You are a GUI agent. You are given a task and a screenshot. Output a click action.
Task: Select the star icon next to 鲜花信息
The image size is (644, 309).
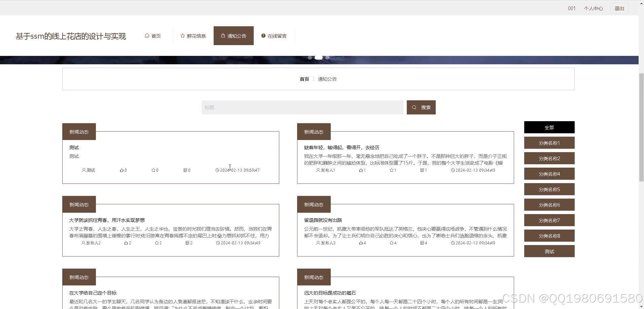[x=182, y=35]
